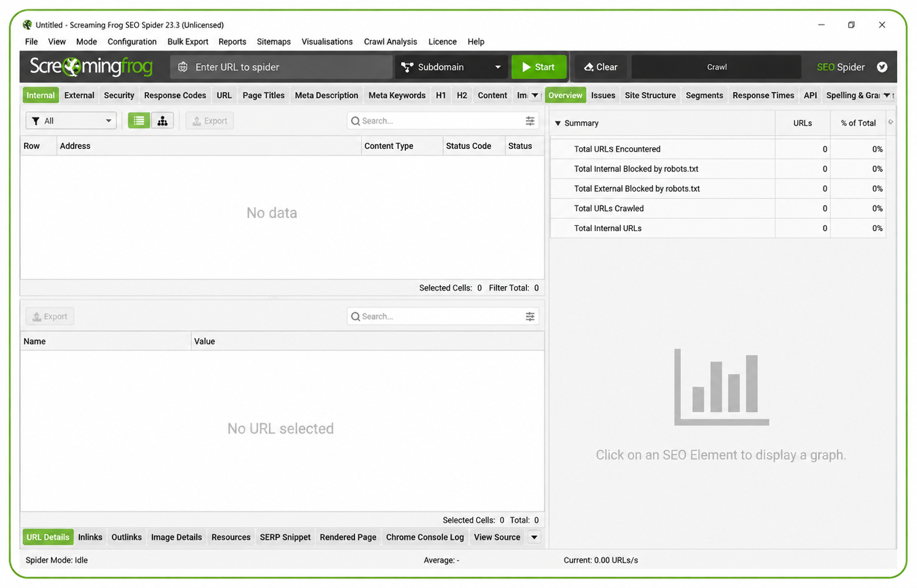Open lower search filter settings icon
Viewport: 917px width, 588px height.
click(530, 316)
